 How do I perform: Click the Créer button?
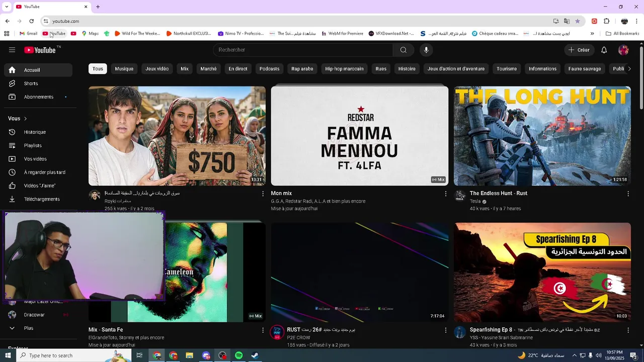pyautogui.click(x=579, y=50)
